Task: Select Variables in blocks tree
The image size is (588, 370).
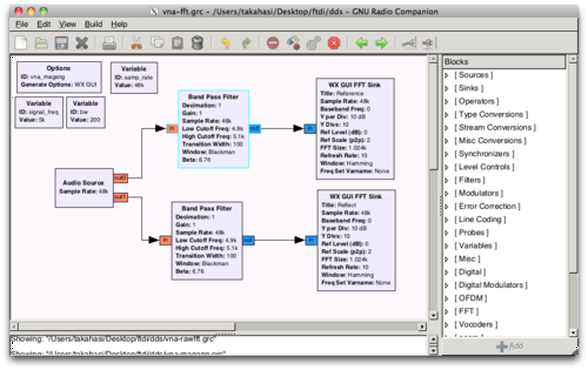Action: click(x=476, y=246)
